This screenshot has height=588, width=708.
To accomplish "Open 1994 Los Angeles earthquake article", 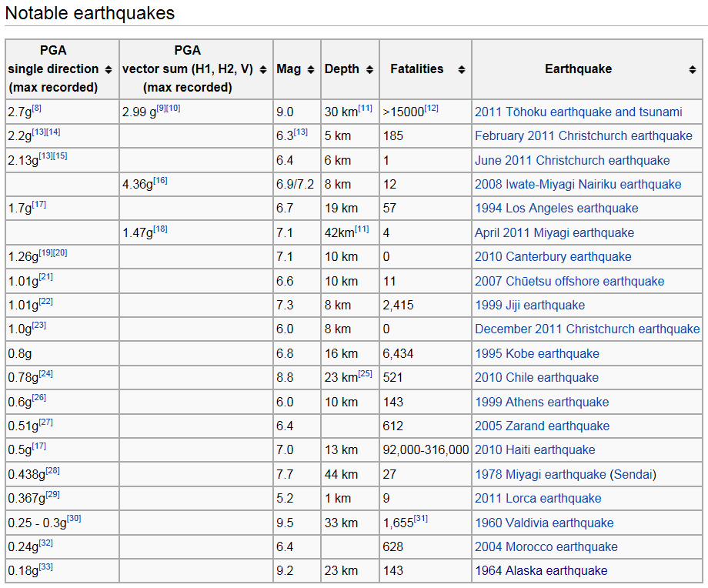I will [x=556, y=209].
